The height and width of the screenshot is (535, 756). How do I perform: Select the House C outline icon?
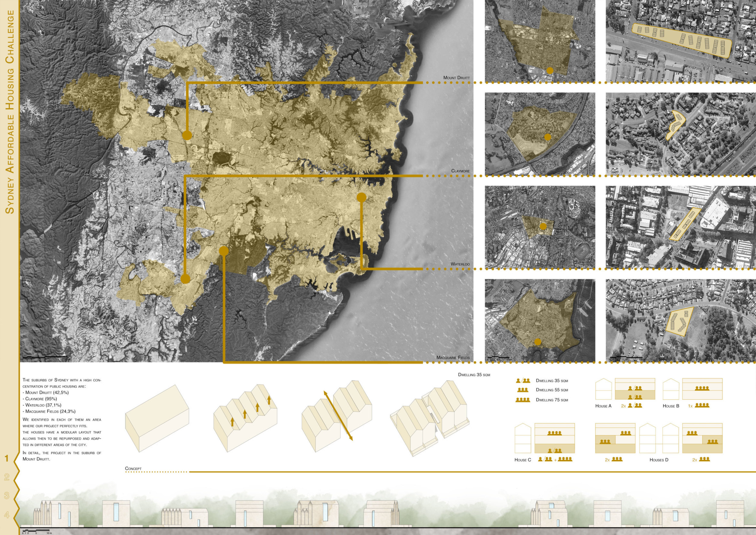tap(523, 438)
